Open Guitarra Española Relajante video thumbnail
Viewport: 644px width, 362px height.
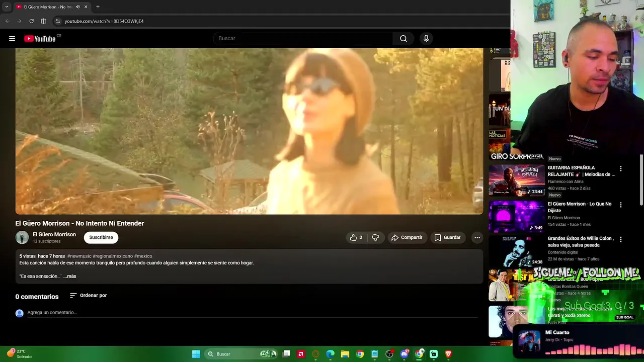coord(517,180)
